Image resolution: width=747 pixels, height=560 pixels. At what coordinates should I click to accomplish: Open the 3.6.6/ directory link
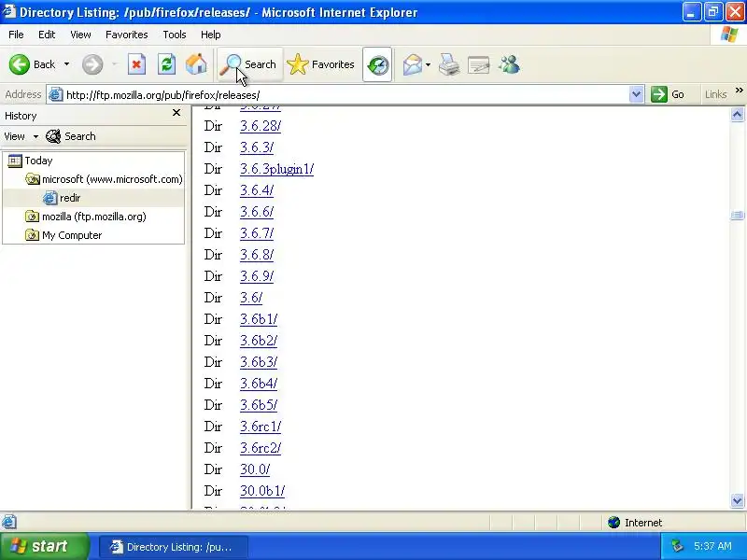coord(257,212)
